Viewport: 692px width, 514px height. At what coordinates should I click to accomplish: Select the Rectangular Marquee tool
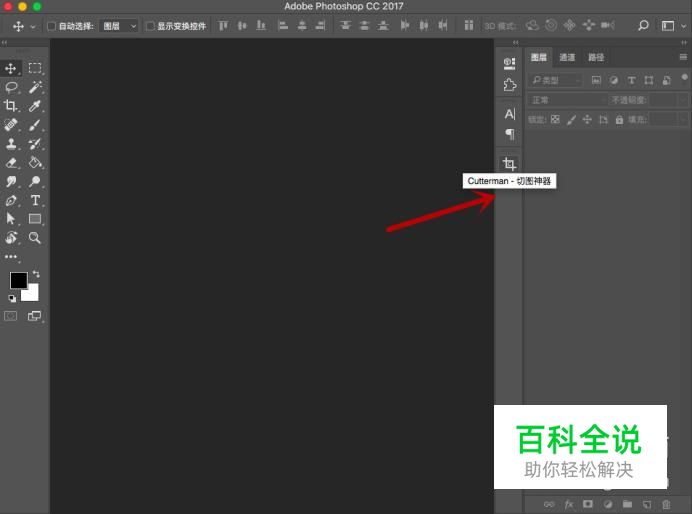tap(35, 68)
